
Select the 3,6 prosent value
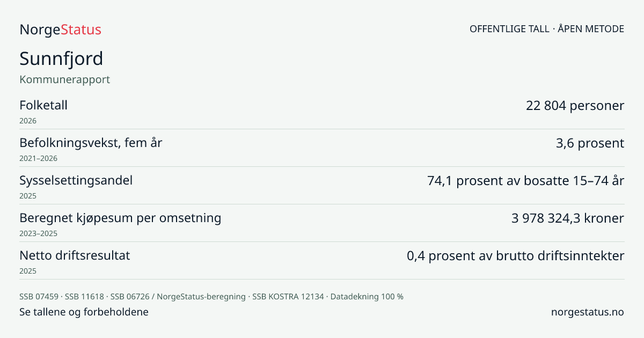(x=590, y=143)
